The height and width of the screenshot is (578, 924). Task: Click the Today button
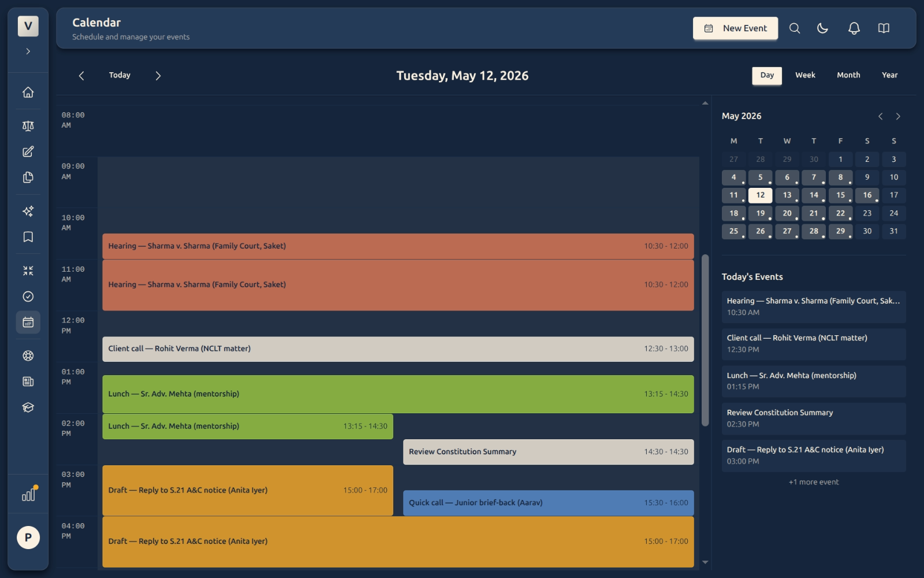[x=120, y=76]
